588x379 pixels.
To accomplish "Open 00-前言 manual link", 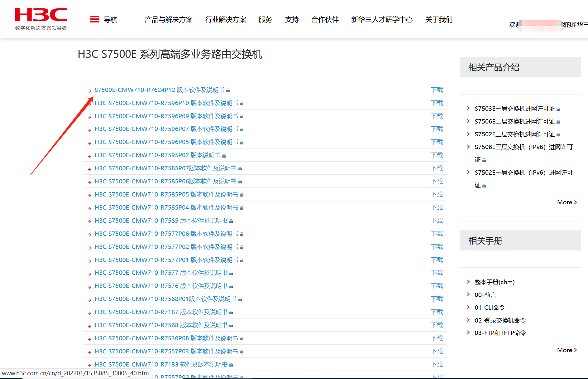I will coord(485,295).
